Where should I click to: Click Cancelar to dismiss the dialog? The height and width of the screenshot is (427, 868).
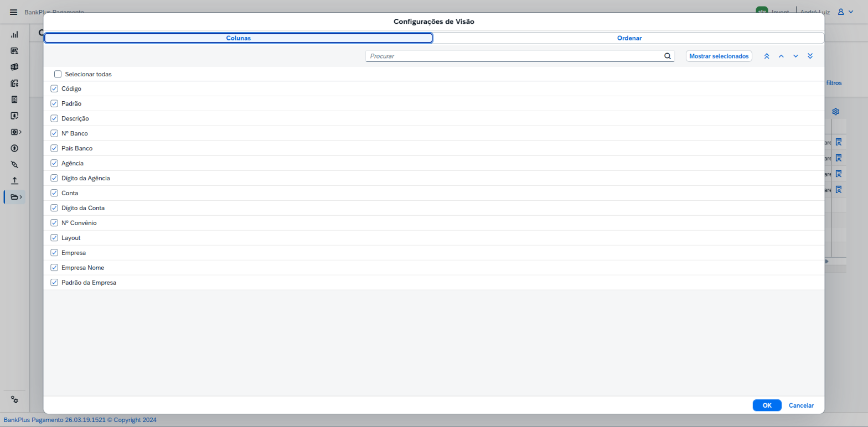[x=801, y=405]
